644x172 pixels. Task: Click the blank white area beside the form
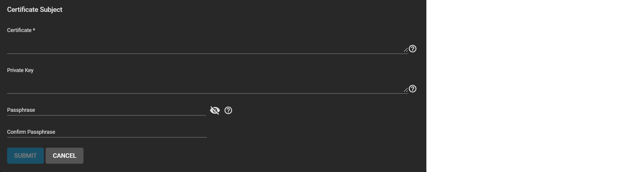[535, 86]
